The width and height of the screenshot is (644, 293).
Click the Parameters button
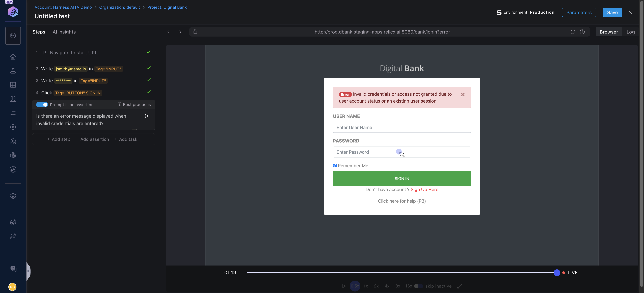coord(579,12)
